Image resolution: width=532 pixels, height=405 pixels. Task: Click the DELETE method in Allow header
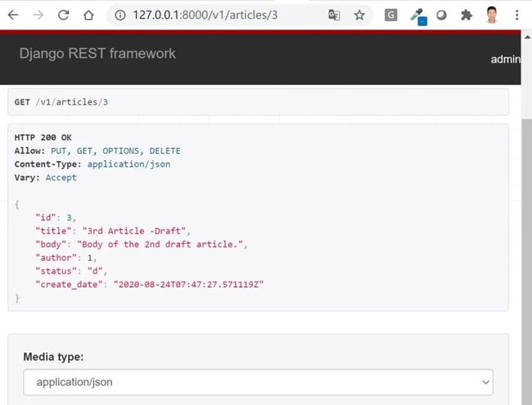click(x=165, y=151)
